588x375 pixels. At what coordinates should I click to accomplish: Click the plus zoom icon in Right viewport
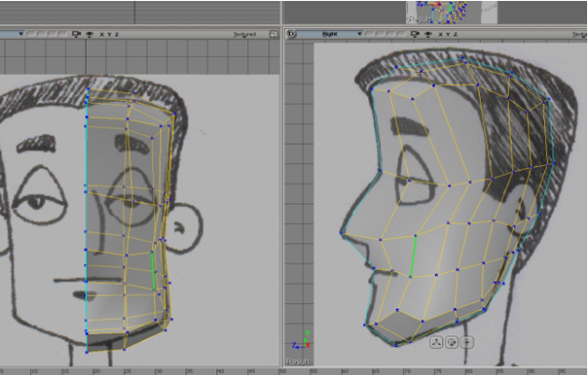point(467,343)
